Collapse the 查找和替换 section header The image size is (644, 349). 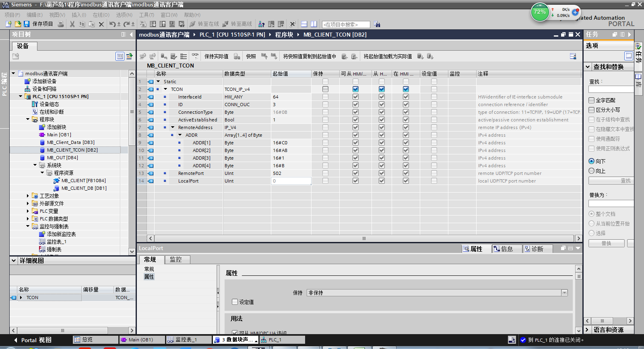coord(588,67)
